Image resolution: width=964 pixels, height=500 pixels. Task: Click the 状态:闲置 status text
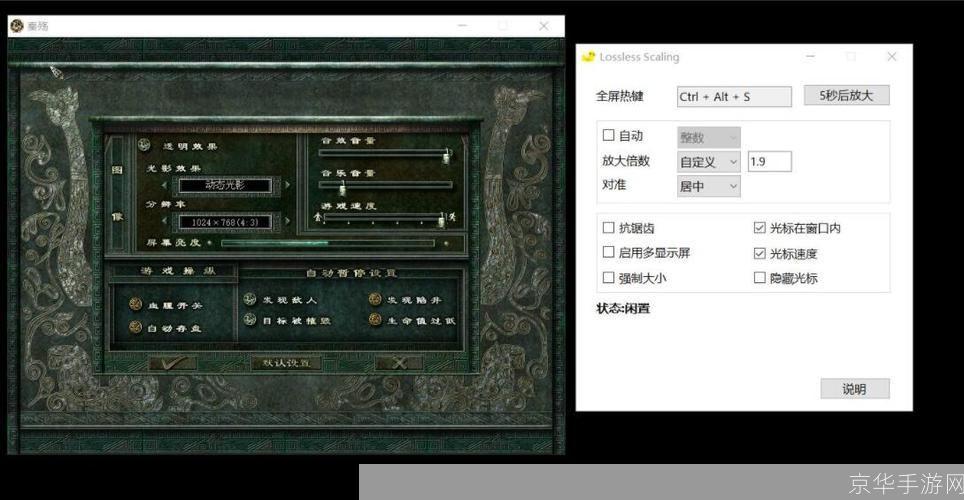(623, 308)
